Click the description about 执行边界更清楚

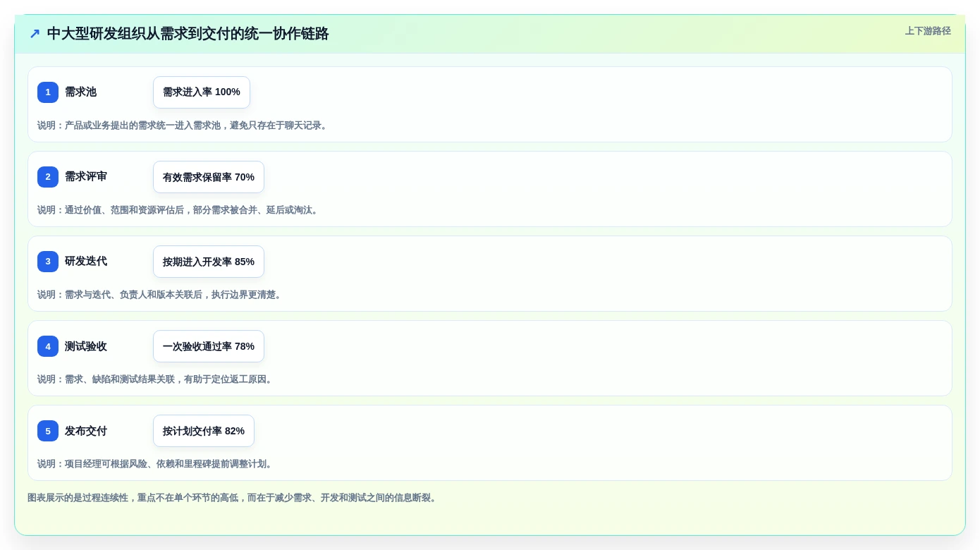click(161, 295)
